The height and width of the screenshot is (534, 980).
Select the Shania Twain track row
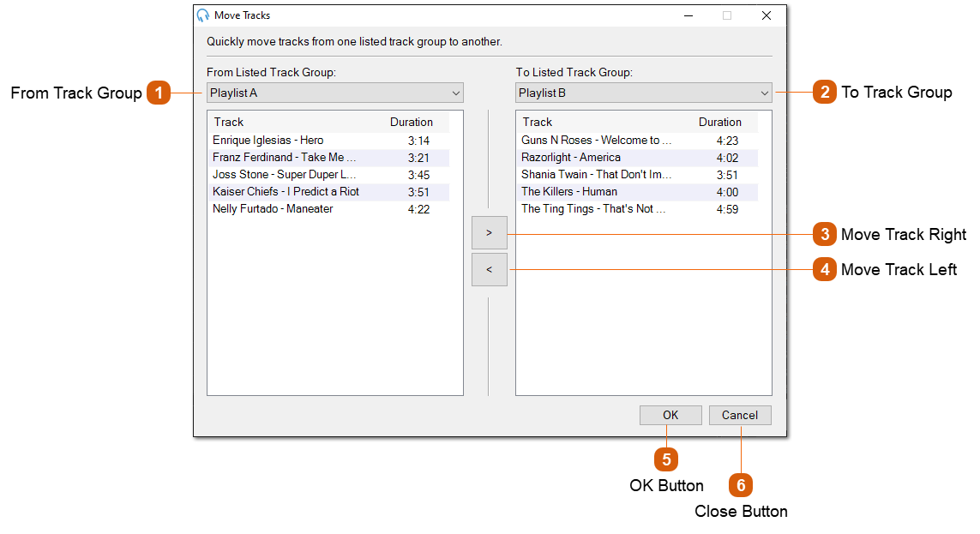[596, 175]
